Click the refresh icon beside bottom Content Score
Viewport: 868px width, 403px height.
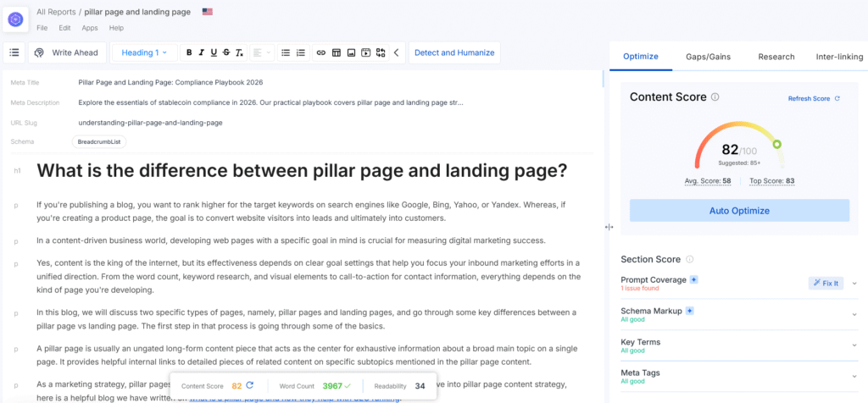coord(250,386)
